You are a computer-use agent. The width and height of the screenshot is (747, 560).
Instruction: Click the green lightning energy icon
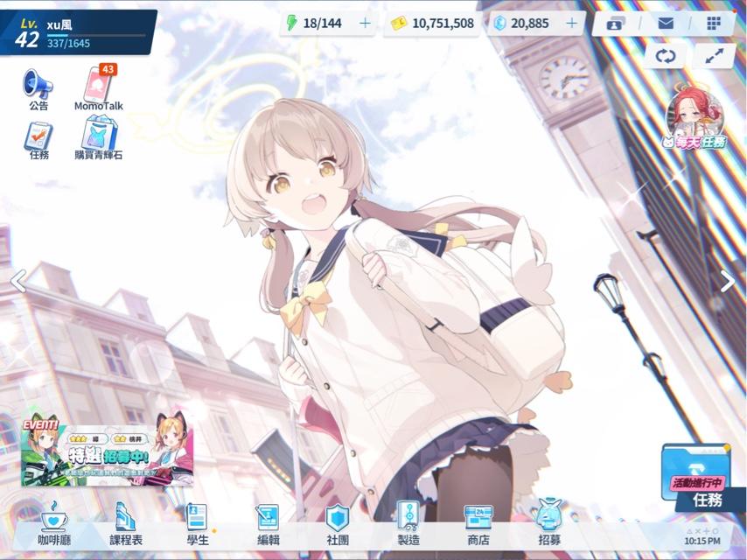tap(291, 23)
